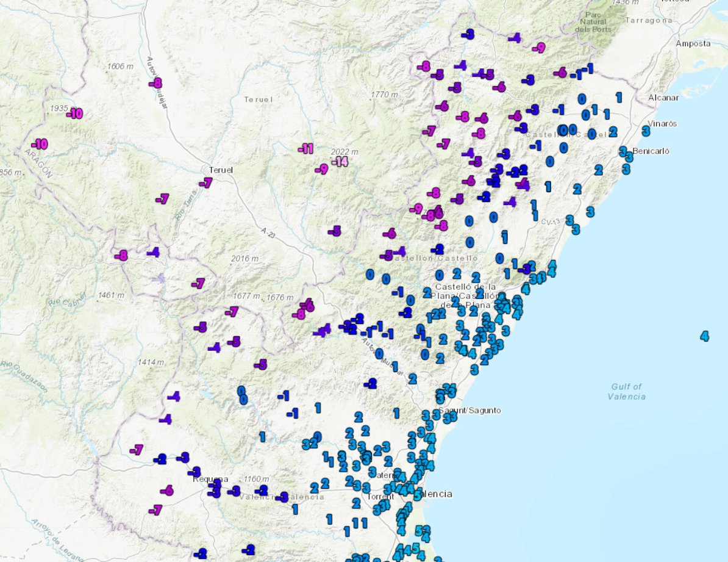Click the -6 marker left of Requena
The image size is (728, 562).
pyautogui.click(x=166, y=491)
